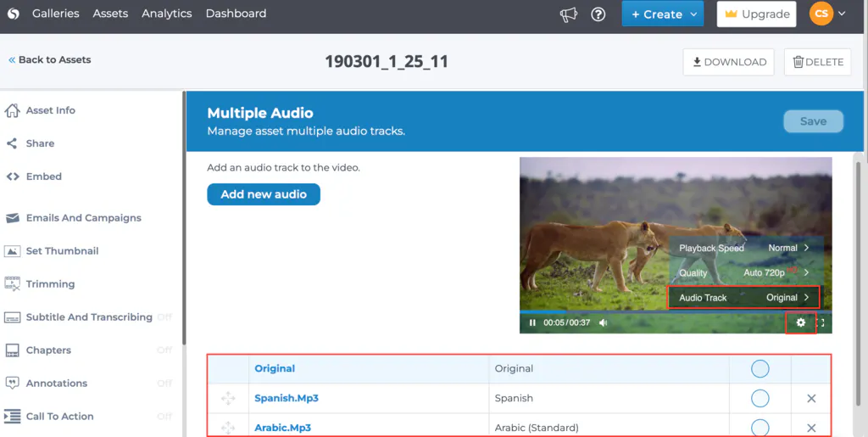Select Arabic as default audio track

[x=759, y=428]
